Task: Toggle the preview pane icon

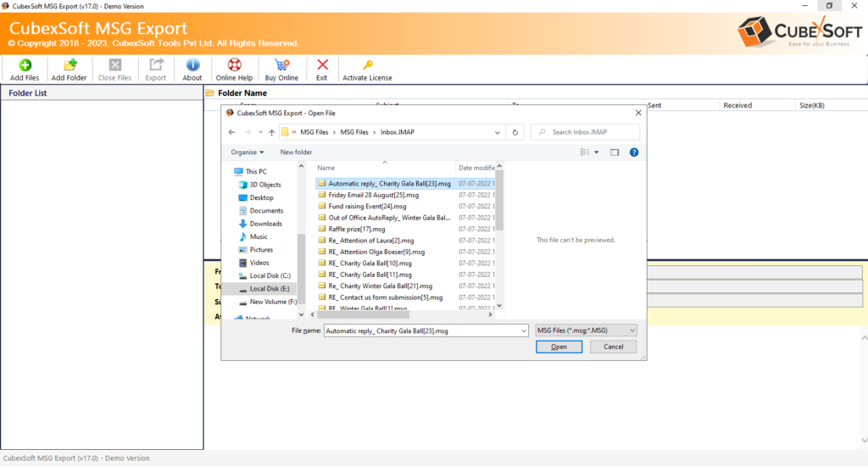Action: pos(615,153)
